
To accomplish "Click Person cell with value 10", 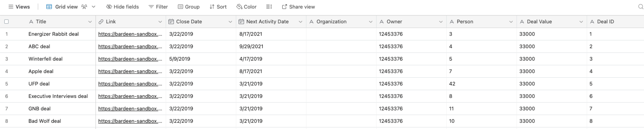I will (482, 121).
